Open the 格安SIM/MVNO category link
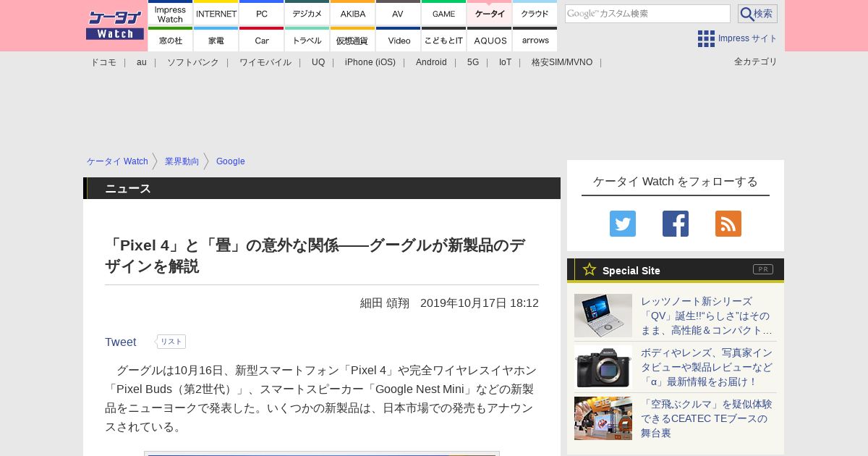Screen dimensions: 868x456 click(x=562, y=62)
